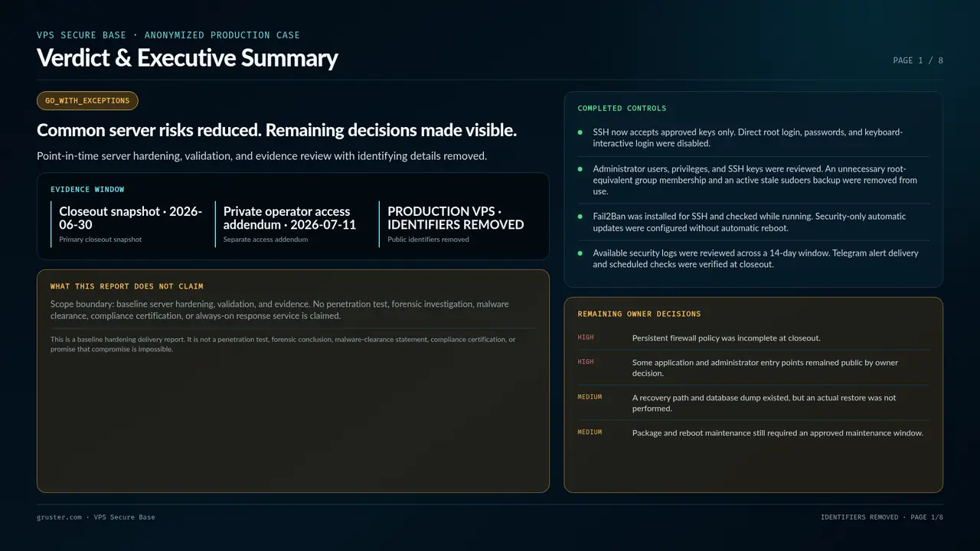980x551 pixels.
Task: Click the green bullet beside the Fail2Ban item
Action: coord(580,217)
